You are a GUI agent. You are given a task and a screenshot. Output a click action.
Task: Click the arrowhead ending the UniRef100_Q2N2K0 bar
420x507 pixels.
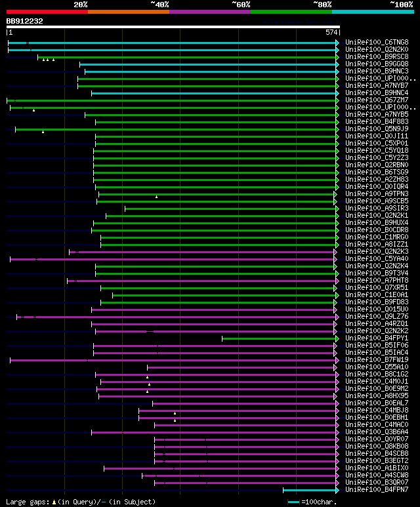click(337, 50)
